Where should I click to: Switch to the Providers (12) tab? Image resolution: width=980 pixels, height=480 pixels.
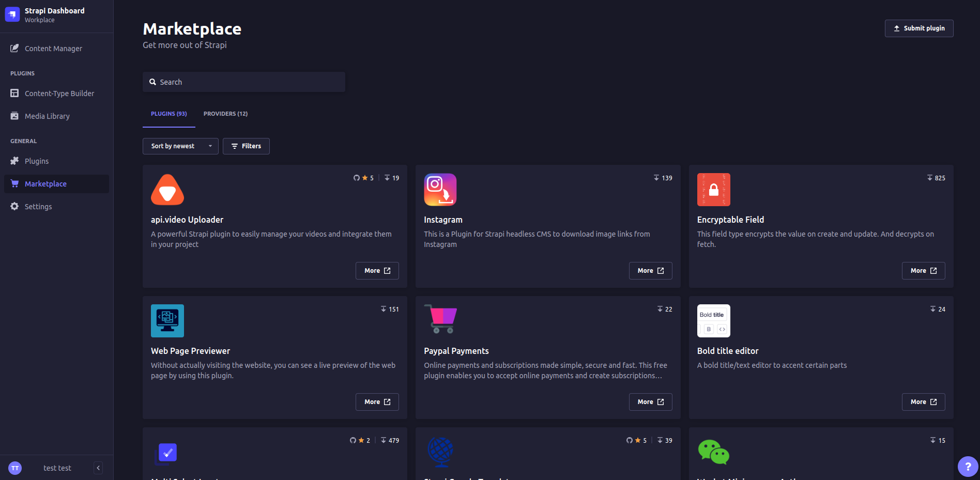tap(225, 114)
